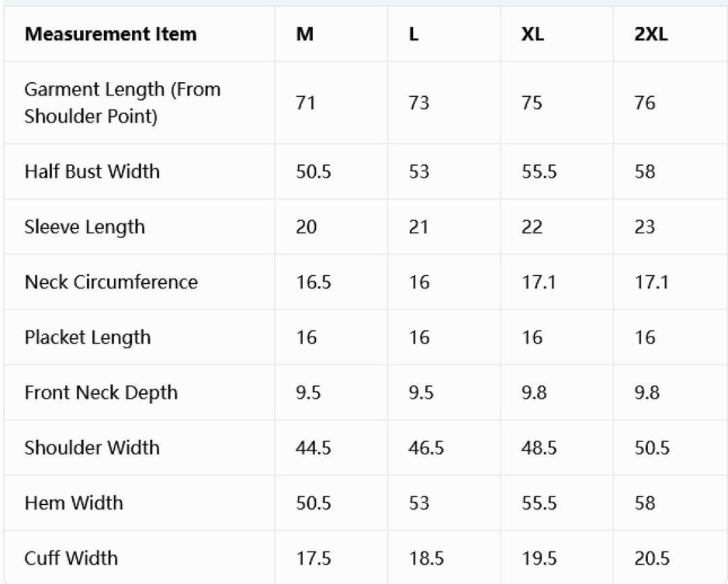The image size is (728, 584).
Task: Click the Cuff Width row label
Action: (71, 558)
